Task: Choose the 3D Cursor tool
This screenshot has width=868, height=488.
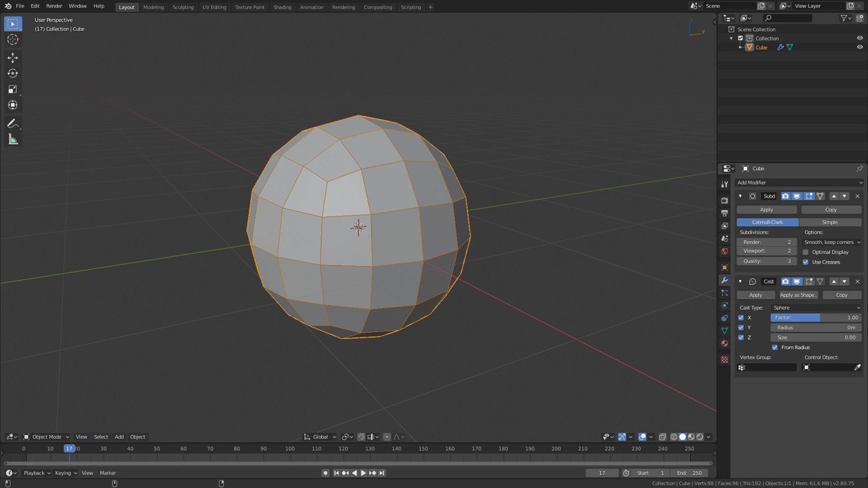Action: coord(12,40)
